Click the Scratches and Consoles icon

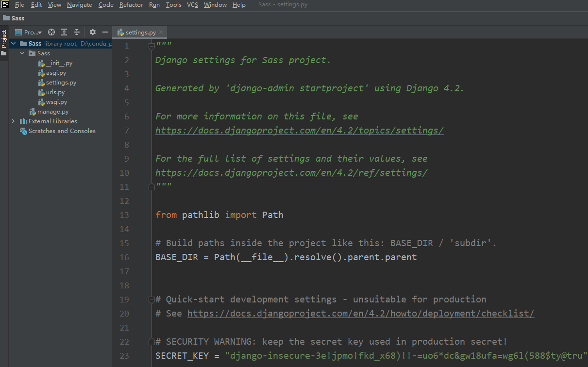click(23, 131)
